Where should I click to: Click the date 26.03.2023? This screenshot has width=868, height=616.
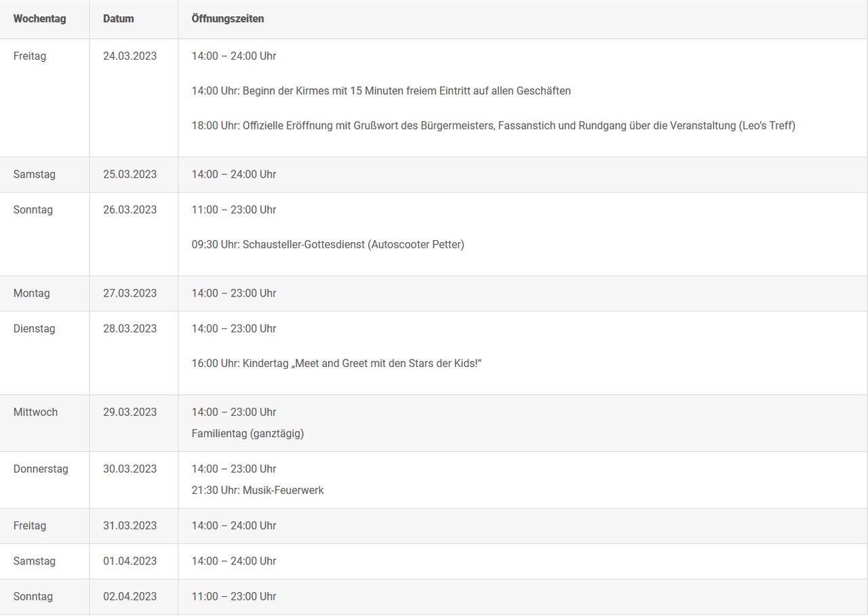tap(130, 210)
